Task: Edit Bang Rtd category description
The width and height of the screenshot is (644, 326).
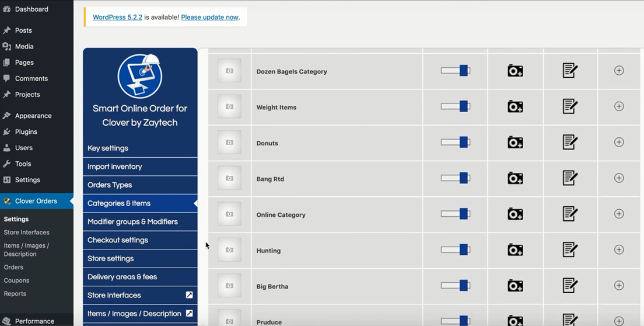Action: pyautogui.click(x=570, y=178)
